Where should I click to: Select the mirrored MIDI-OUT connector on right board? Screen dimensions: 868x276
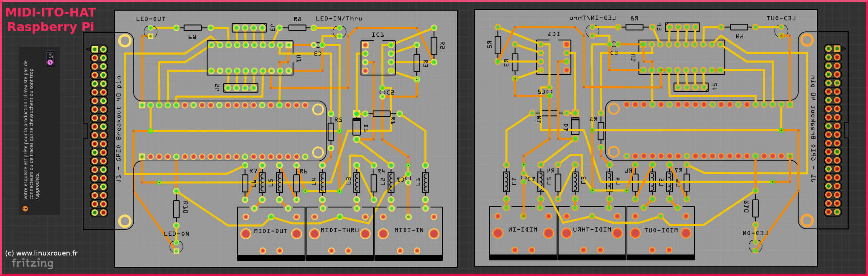tap(660, 233)
